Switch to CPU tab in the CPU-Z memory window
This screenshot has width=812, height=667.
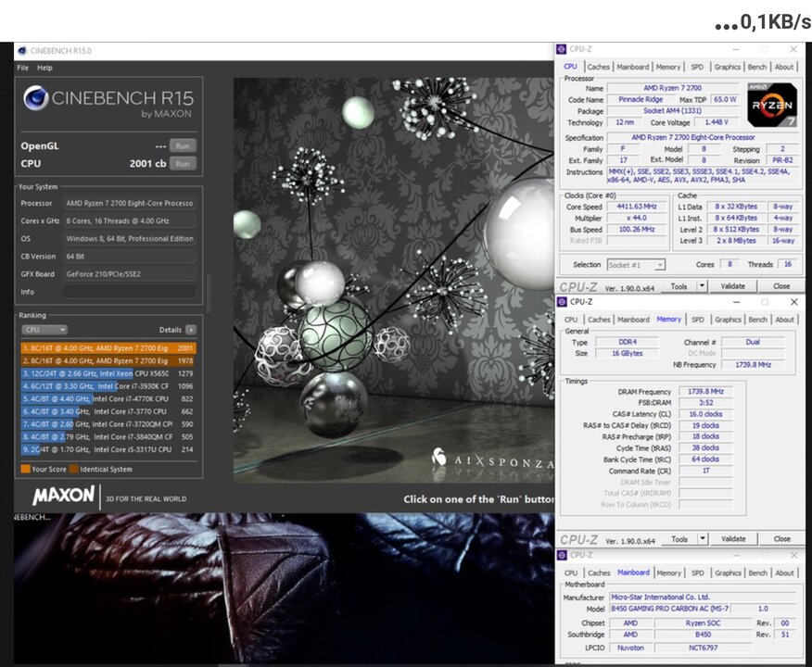571,320
